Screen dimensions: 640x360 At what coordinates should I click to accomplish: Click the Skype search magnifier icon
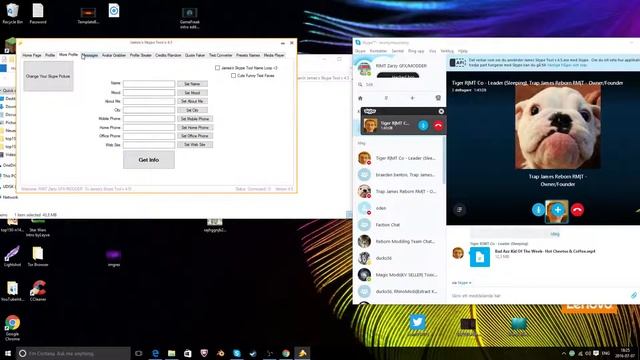pos(360,84)
